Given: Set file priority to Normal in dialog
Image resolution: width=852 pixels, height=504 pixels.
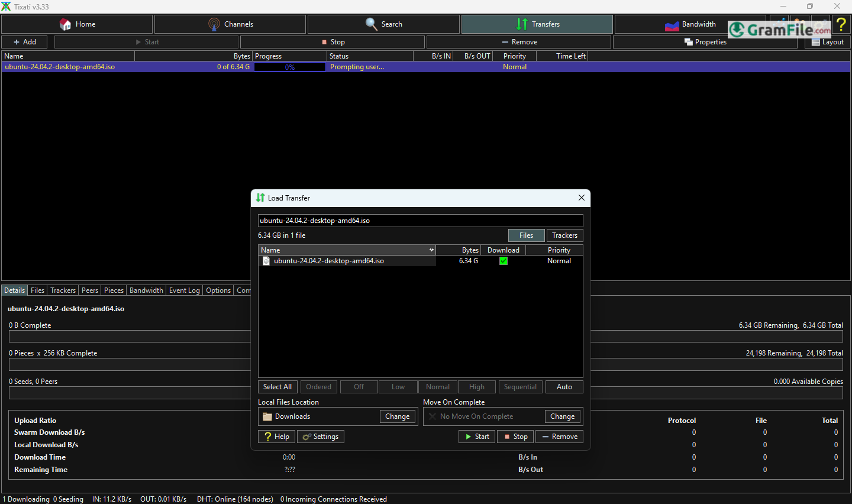Looking at the screenshot, I should click(x=438, y=387).
